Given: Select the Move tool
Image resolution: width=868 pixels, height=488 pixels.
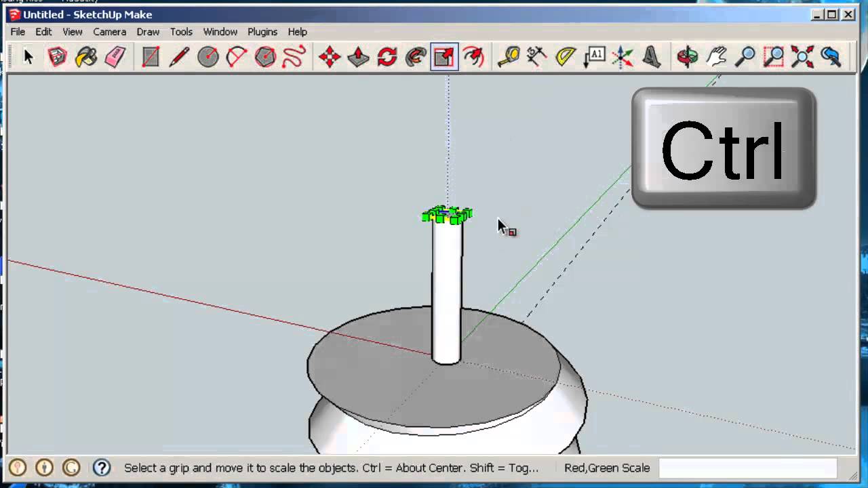Looking at the screenshot, I should [x=330, y=57].
